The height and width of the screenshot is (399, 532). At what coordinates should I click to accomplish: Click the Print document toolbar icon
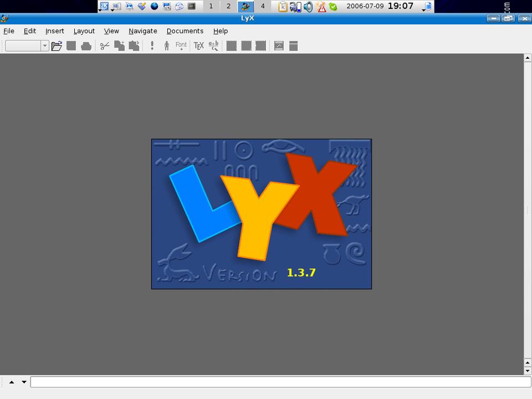pyautogui.click(x=86, y=46)
